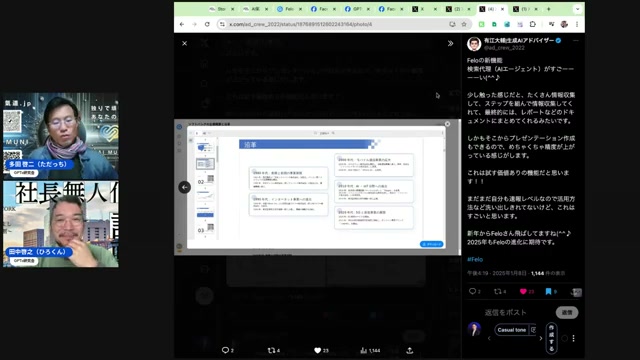640x360 pixels.
Task: Switch to the Felo browser tab
Action: coord(289,9)
